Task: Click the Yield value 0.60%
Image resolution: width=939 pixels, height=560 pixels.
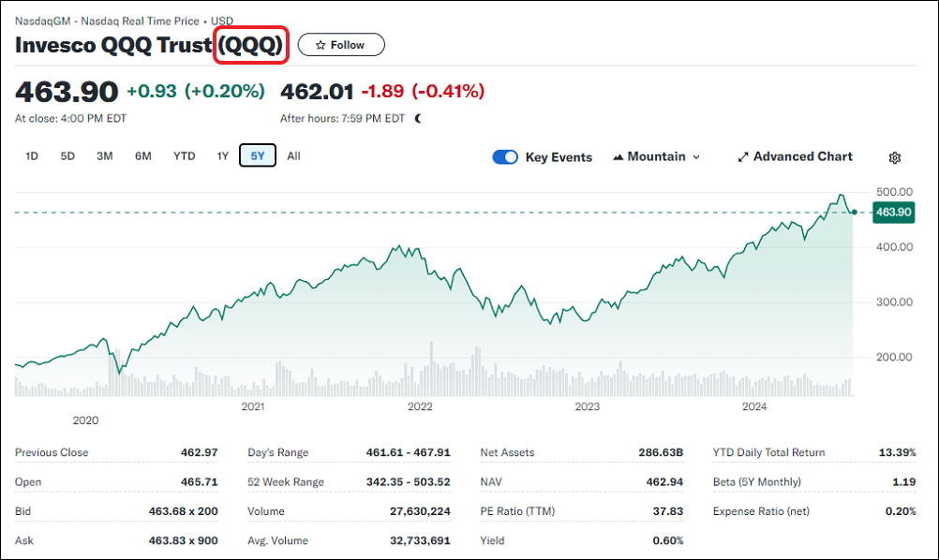Action: click(x=668, y=540)
